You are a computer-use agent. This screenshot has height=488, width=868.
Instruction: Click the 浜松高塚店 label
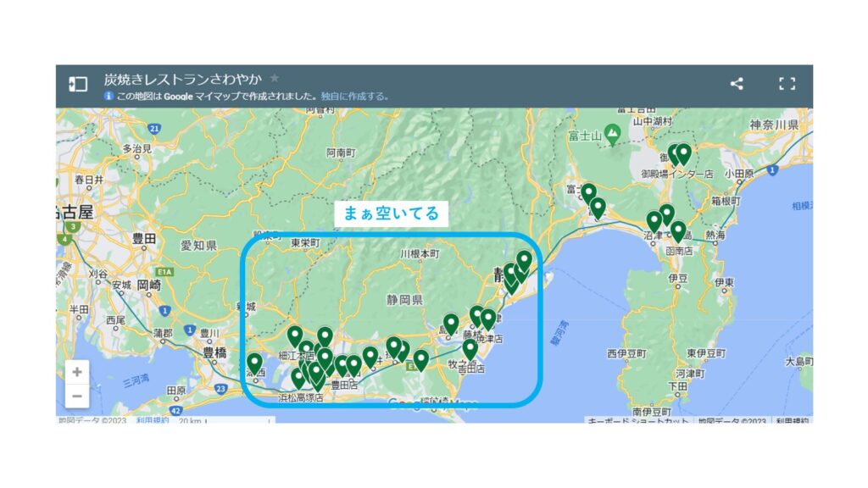pos(301,398)
